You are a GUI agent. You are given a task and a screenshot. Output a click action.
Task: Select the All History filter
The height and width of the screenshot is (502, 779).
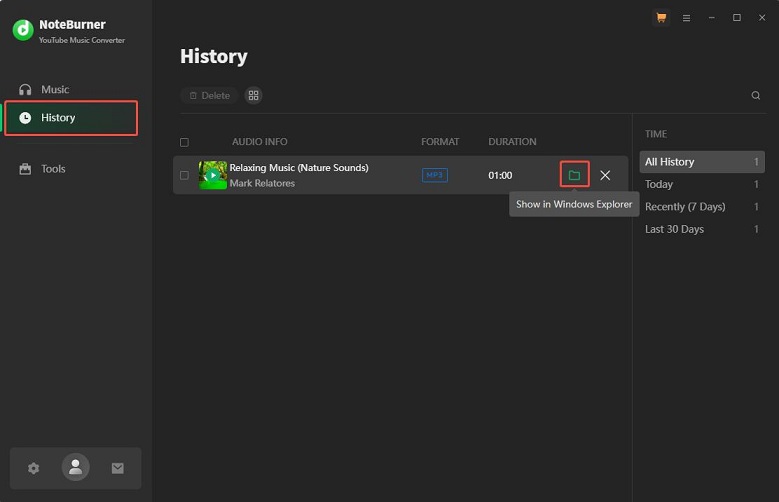click(702, 162)
